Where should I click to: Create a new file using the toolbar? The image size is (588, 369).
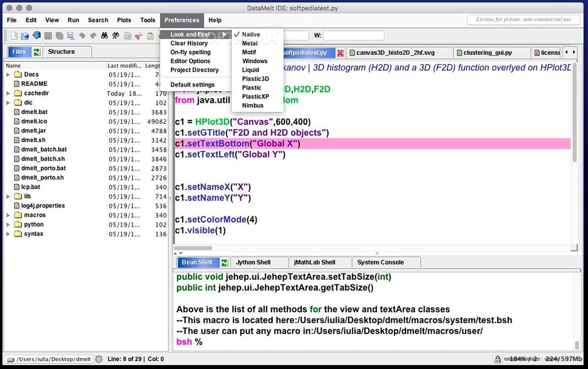click(13, 35)
